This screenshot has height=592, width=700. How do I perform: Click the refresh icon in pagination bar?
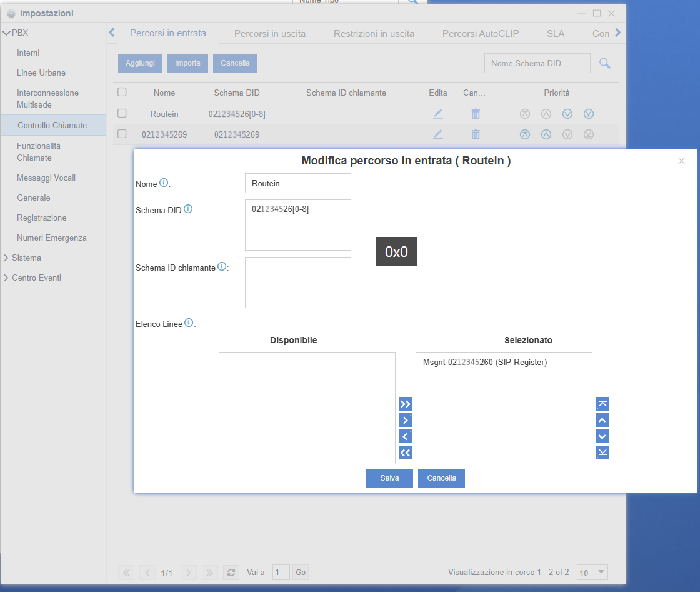[x=231, y=573]
